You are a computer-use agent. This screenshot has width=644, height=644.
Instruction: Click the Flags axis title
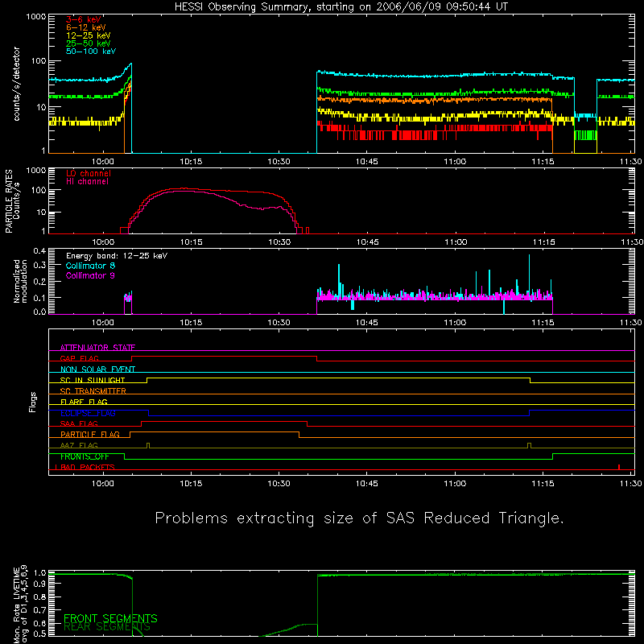click(x=33, y=402)
